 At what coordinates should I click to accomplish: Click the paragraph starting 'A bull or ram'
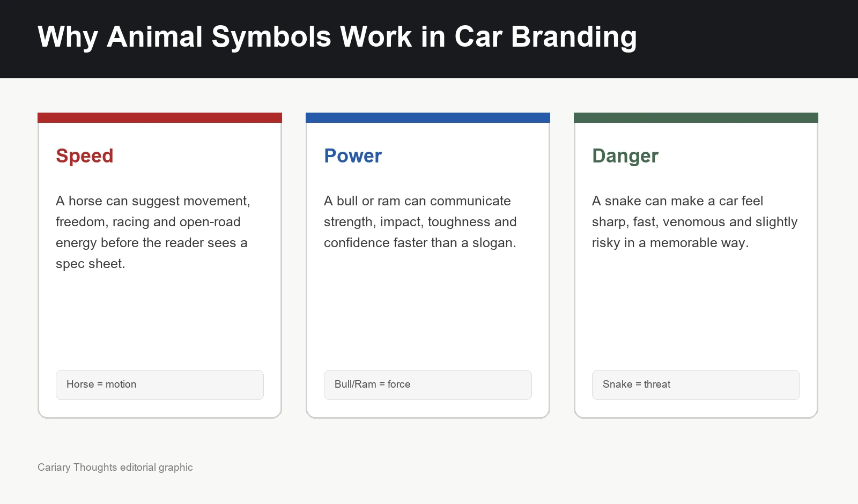[420, 222]
